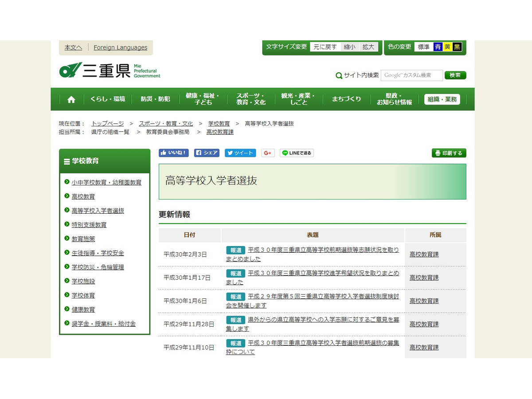Click the Facebook Like button
Viewport: 532px width, 399px height.
pos(174,153)
